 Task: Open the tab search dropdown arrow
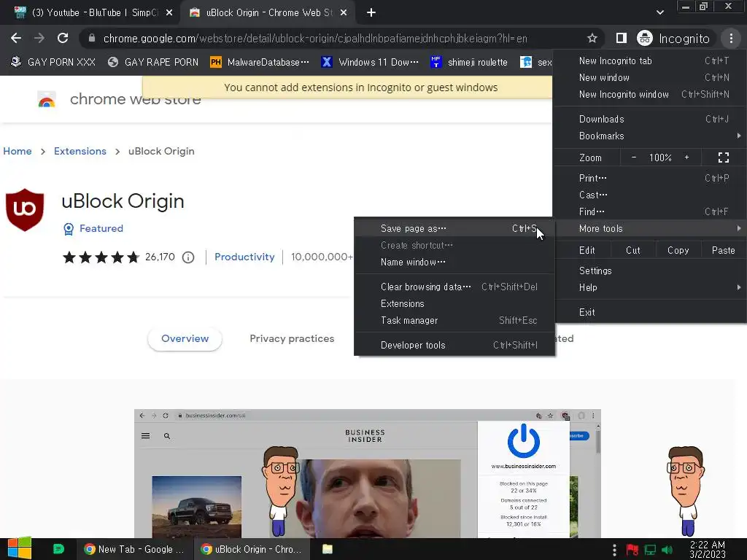tap(659, 12)
